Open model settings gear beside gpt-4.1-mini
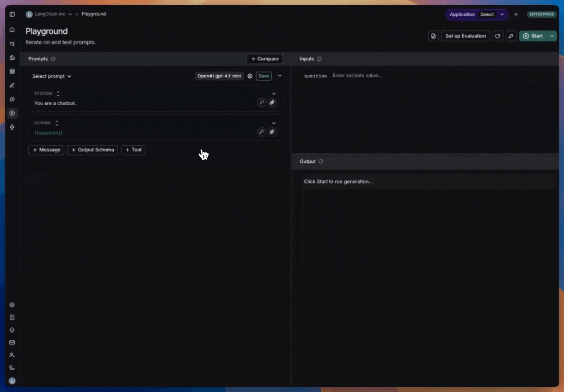The image size is (564, 392). coord(249,76)
